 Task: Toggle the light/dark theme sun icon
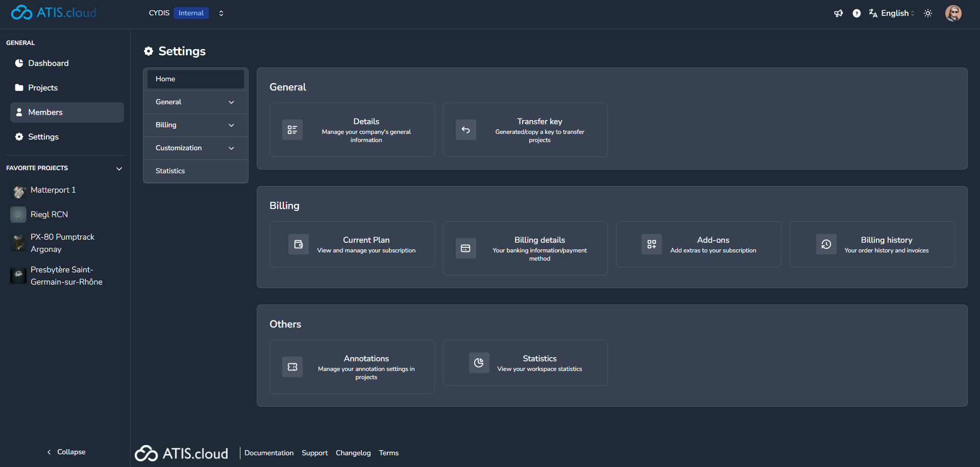pyautogui.click(x=928, y=13)
